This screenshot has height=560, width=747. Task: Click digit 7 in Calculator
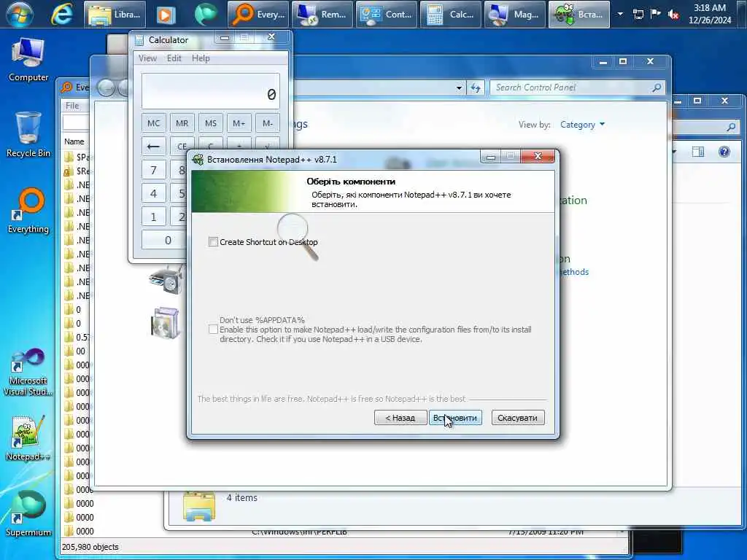point(153,170)
